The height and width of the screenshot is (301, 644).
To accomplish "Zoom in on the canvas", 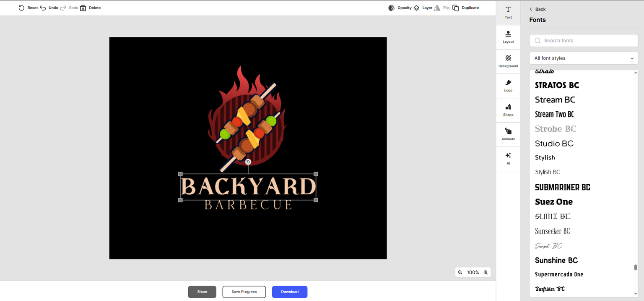I will (x=486, y=272).
